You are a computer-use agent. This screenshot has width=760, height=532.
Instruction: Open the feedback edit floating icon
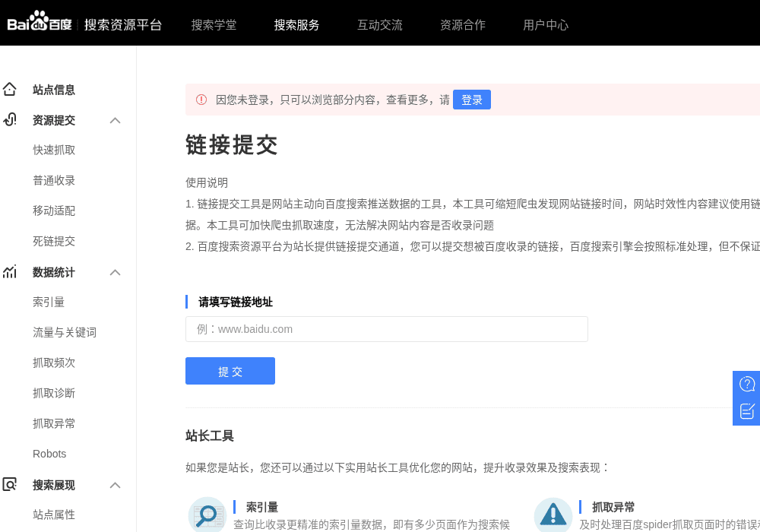(x=747, y=411)
